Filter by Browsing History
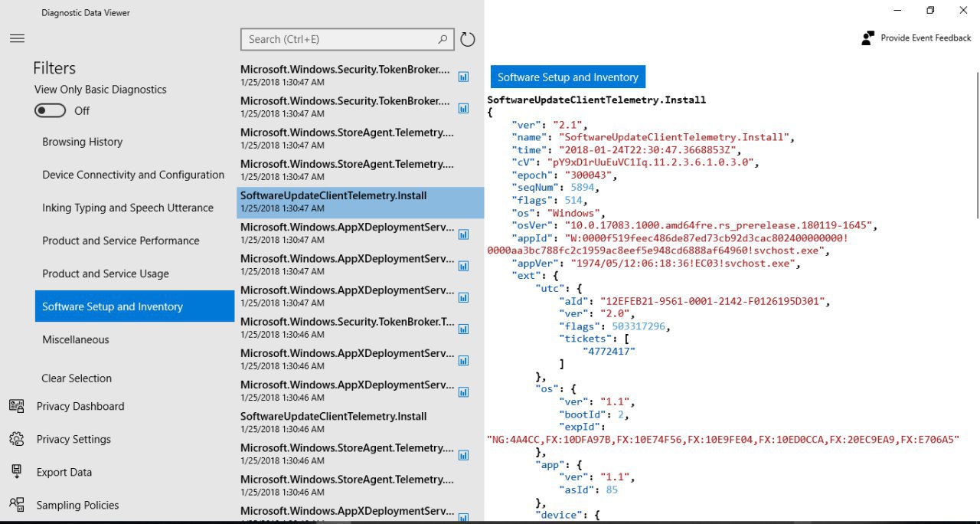The width and height of the screenshot is (980, 524). [x=82, y=142]
